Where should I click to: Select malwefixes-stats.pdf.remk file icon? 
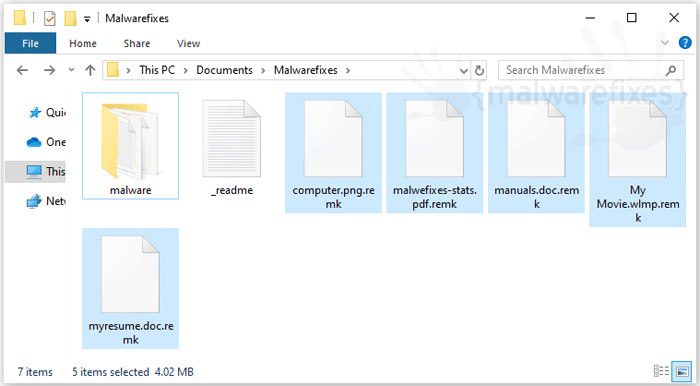(x=434, y=139)
